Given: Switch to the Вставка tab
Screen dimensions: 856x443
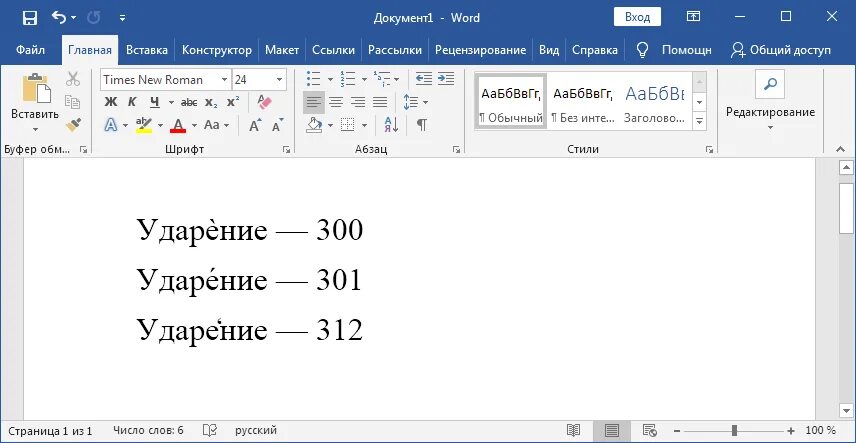Looking at the screenshot, I should (x=146, y=50).
